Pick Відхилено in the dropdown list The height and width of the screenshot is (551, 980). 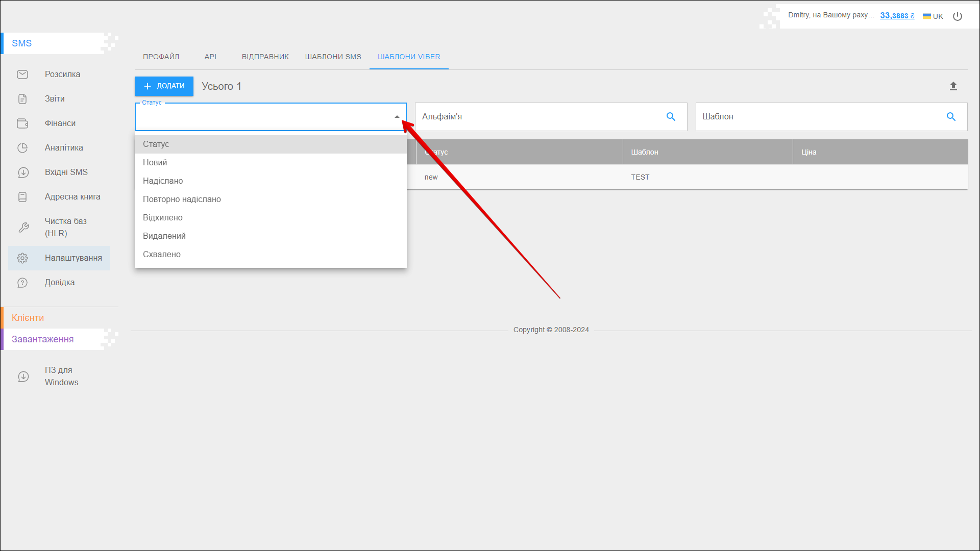click(x=163, y=218)
